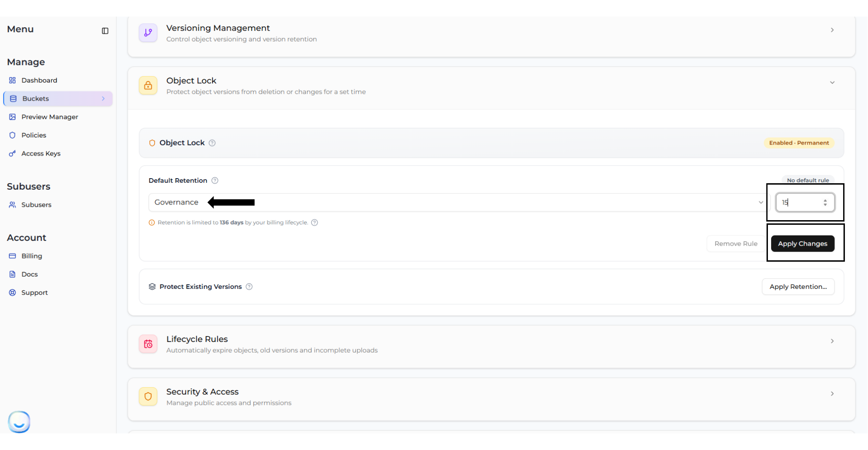The height and width of the screenshot is (450, 868).
Task: Collapse the sidebar menu panel icon
Action: [105, 31]
